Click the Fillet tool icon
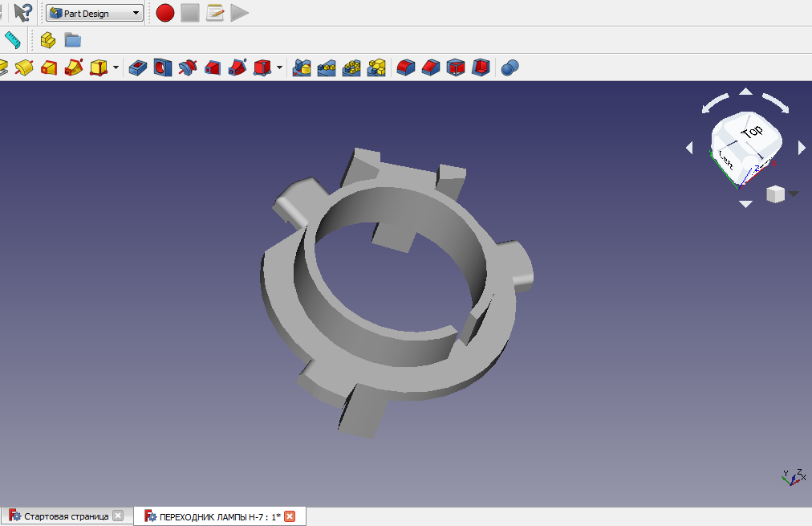 coord(406,67)
